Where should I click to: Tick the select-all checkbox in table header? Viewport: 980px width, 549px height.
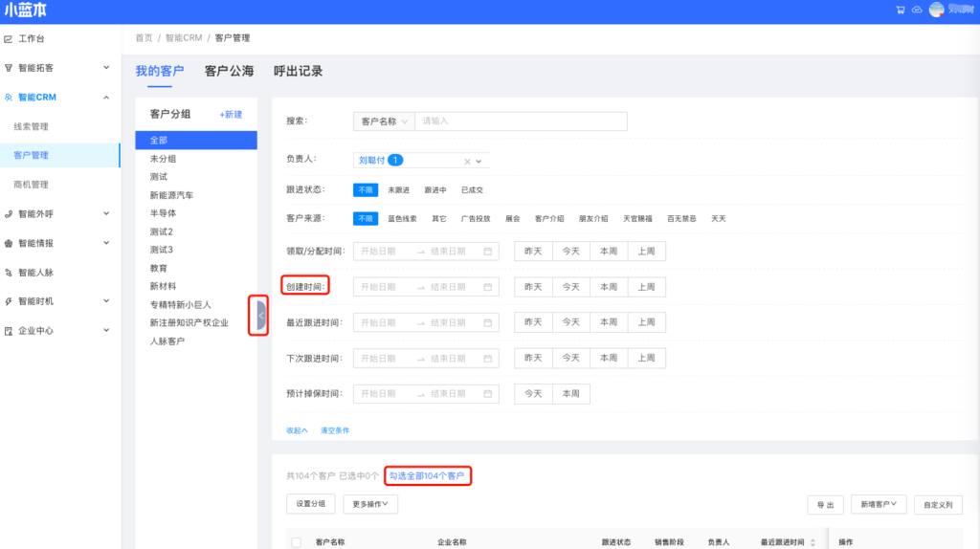pos(297,542)
